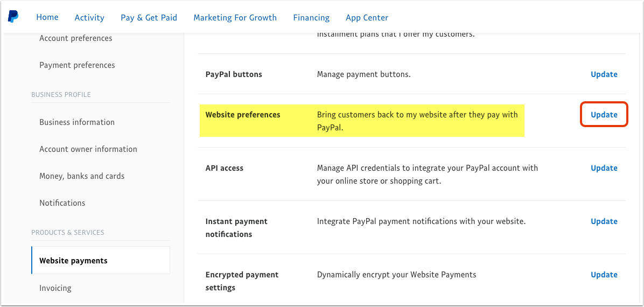Viewport: 644px width, 307px height.
Task: Open Money, banks and cards
Action: click(82, 176)
